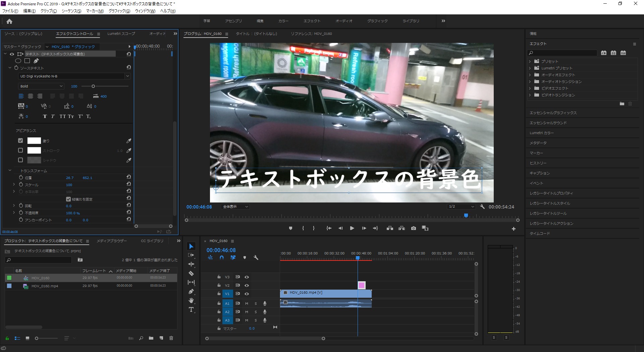644x352 pixels.
Task: Show more workspaces chevron
Action: [x=443, y=21]
